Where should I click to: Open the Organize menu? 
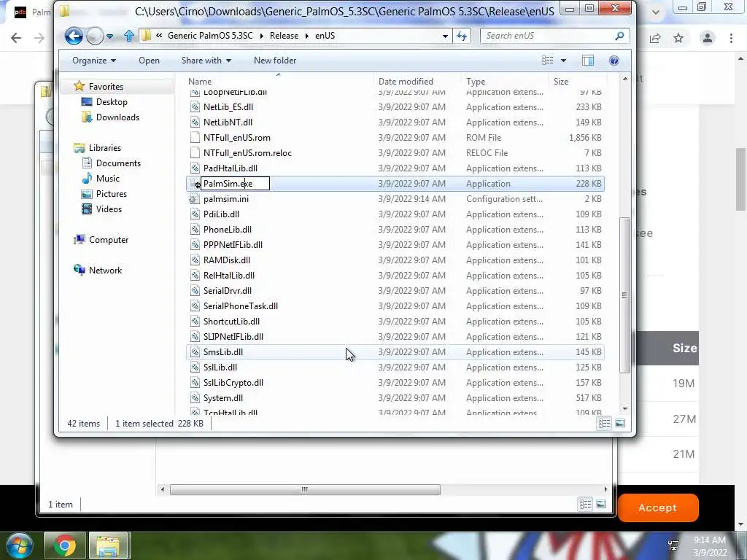94,61
